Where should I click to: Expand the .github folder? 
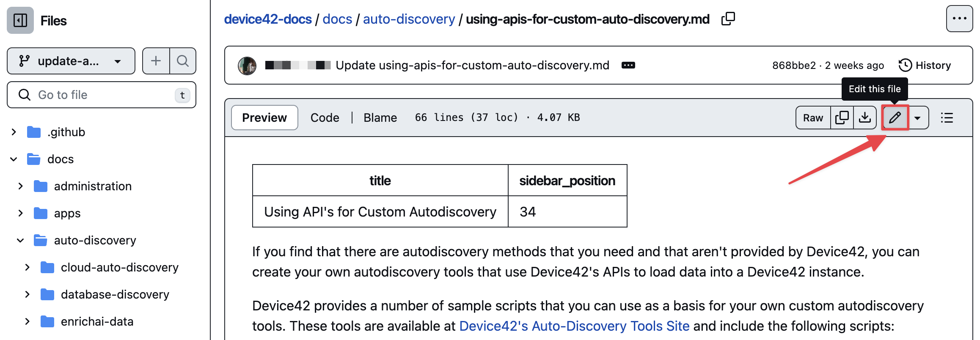[14, 132]
